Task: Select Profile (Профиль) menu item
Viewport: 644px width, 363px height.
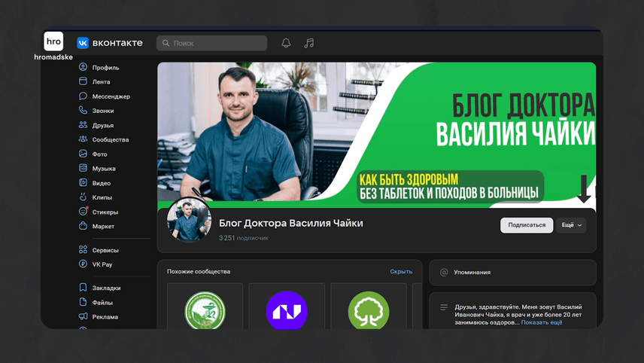Action: pyautogui.click(x=105, y=67)
